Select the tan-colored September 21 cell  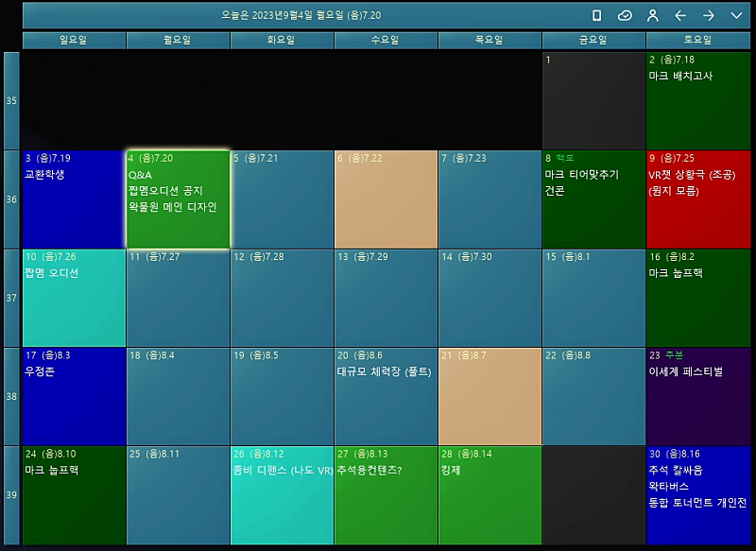point(490,396)
